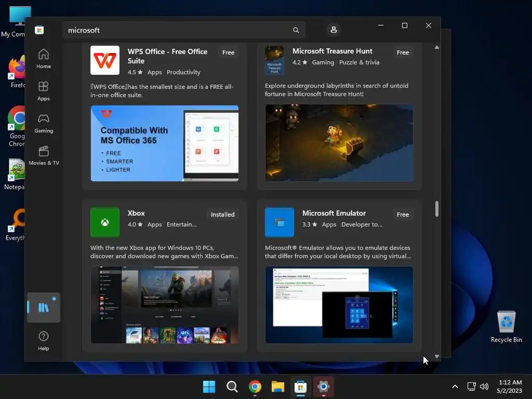Viewport: 532px width, 399px height.
Task: Click the Xbox app screenshot thumbnail
Action: (165, 304)
